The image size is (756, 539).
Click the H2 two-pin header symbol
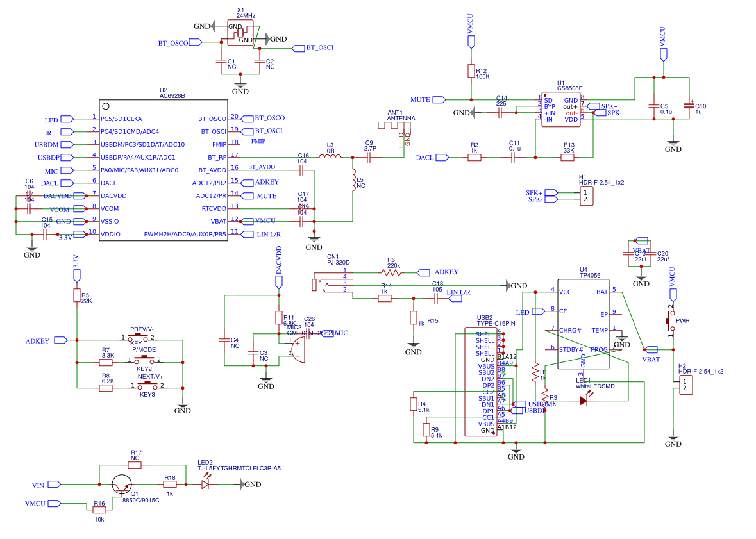pos(685,385)
